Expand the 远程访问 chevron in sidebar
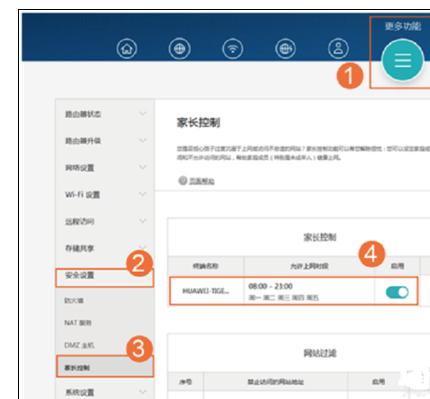 pyautogui.click(x=142, y=221)
